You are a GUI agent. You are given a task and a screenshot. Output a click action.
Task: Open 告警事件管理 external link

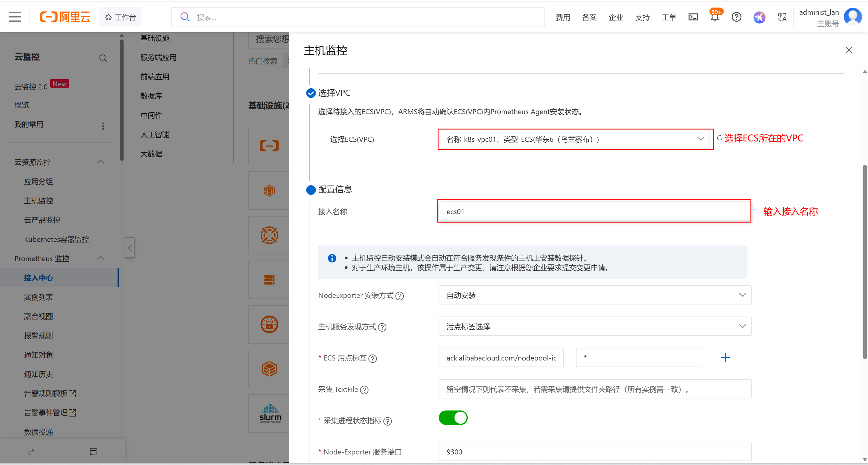pyautogui.click(x=50, y=413)
